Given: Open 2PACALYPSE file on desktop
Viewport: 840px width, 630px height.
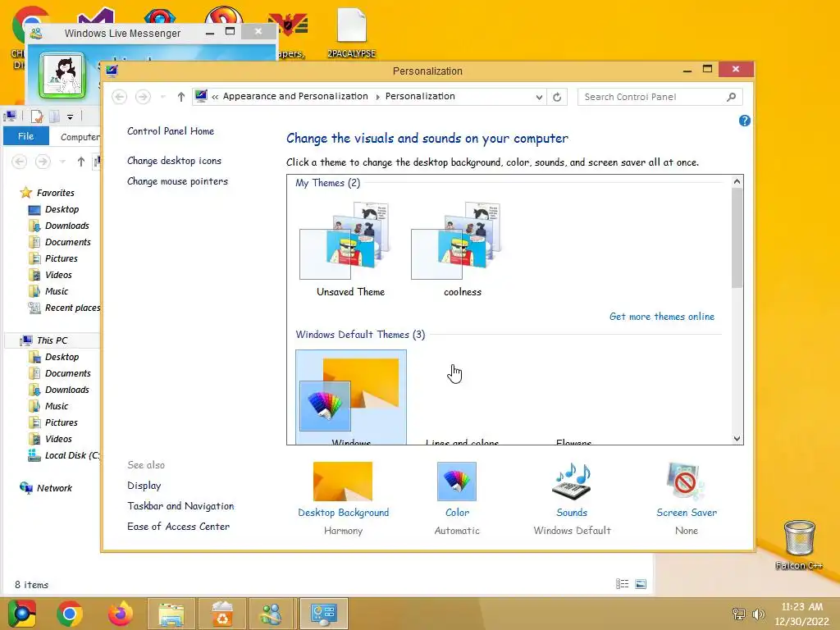Looking at the screenshot, I should click(x=351, y=33).
